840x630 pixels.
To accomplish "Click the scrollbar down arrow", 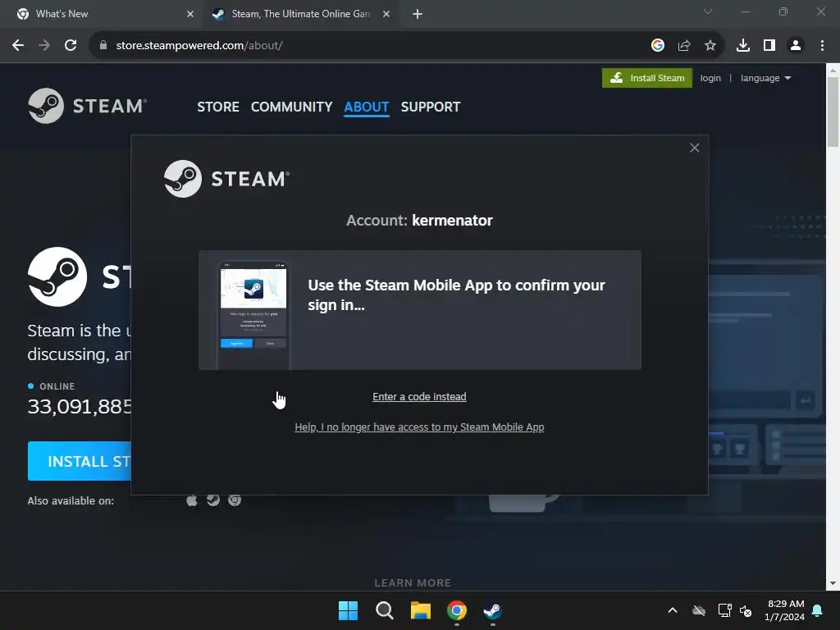I will click(833, 584).
